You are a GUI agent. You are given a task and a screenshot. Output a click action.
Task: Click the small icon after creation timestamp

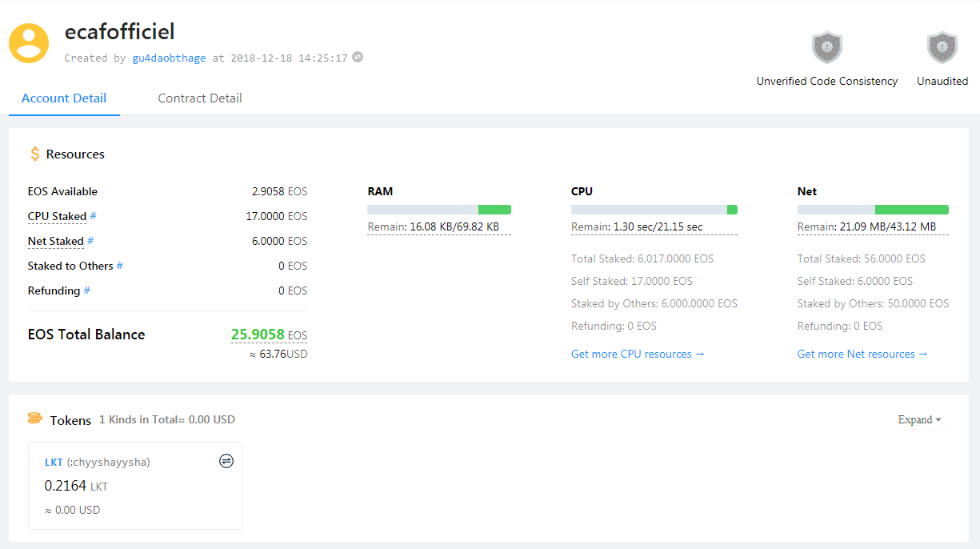click(x=358, y=57)
